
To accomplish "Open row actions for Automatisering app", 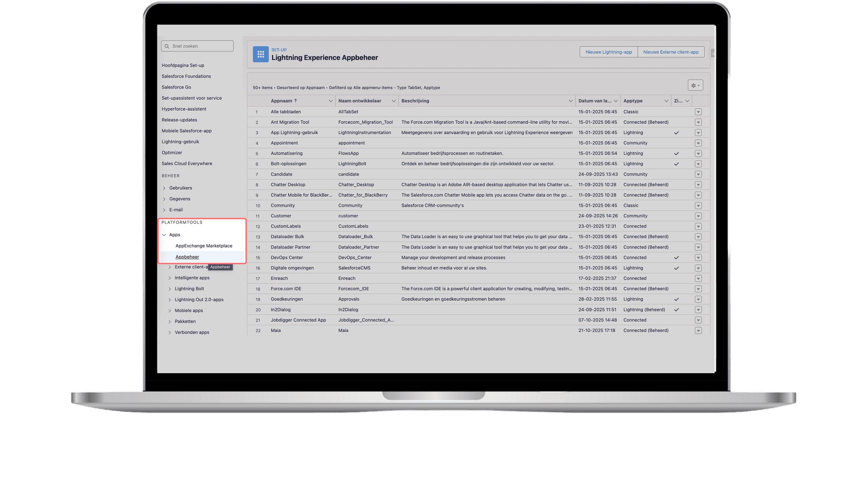I will (x=698, y=153).
